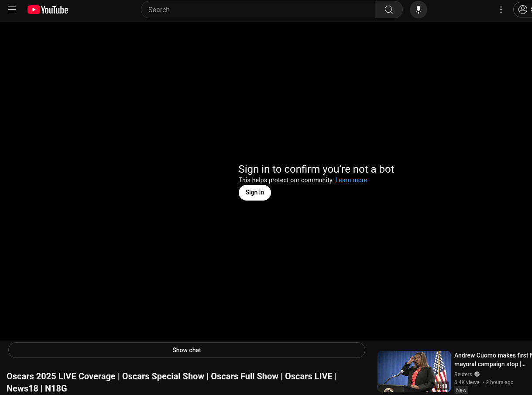Go to the YouTube home logo

pyautogui.click(x=48, y=10)
